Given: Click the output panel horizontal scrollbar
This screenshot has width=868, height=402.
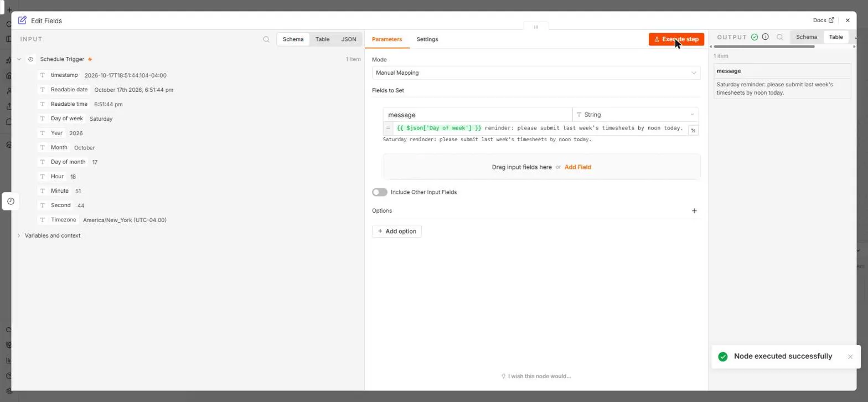Looking at the screenshot, I should coord(764,47).
